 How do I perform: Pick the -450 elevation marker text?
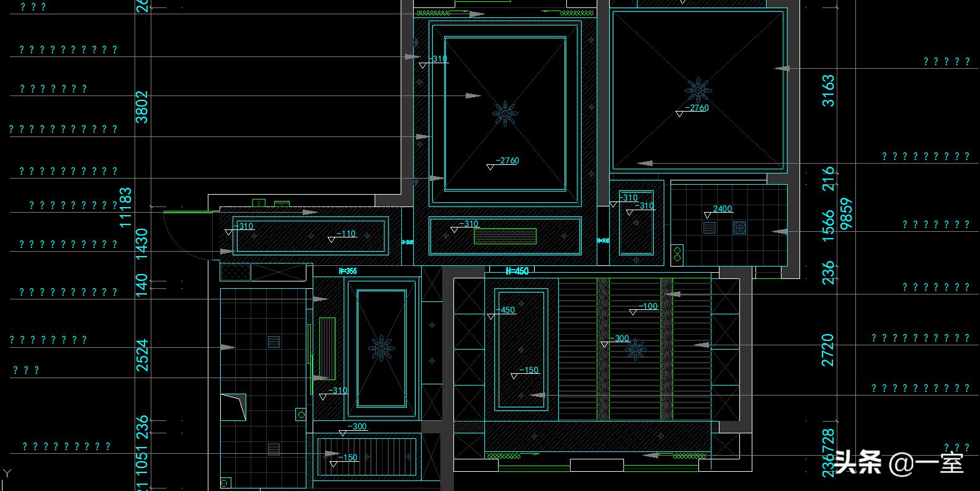pyautogui.click(x=506, y=310)
